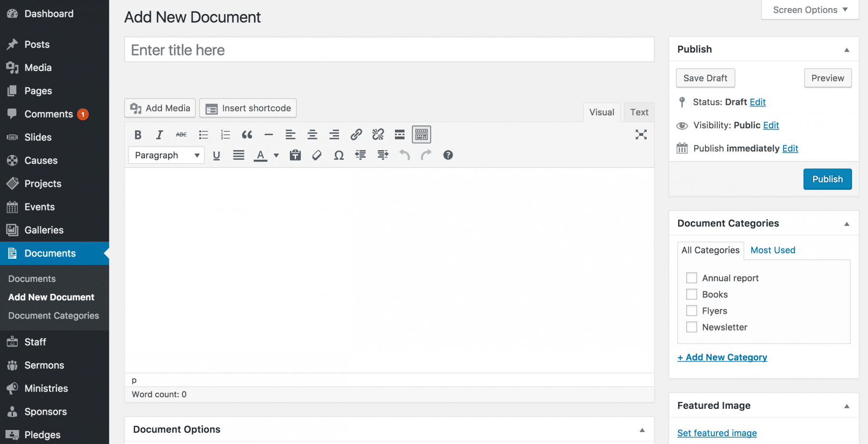
Task: Insert a horizontal line
Action: pos(269,135)
